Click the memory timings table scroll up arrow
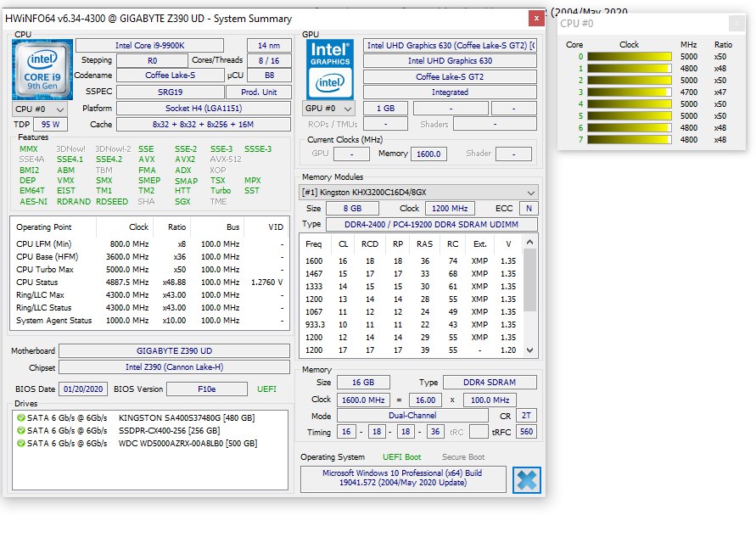Screen dimensions: 756x554 click(530, 242)
